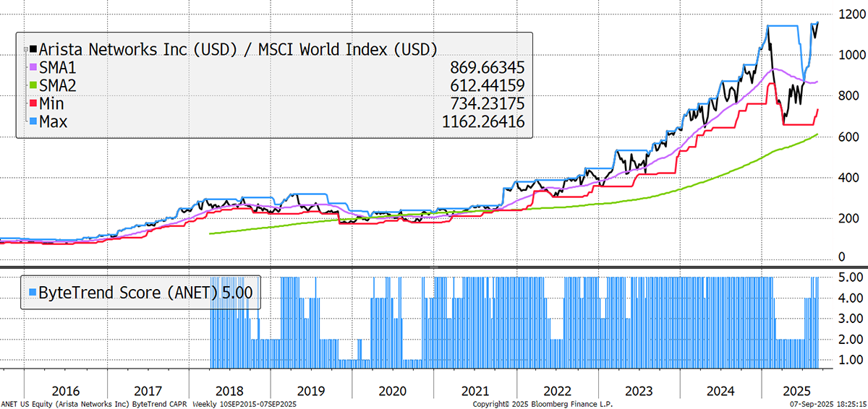The width and height of the screenshot is (868, 409).
Task: Click the green SMA2 legend swatch
Action: [x=33, y=86]
